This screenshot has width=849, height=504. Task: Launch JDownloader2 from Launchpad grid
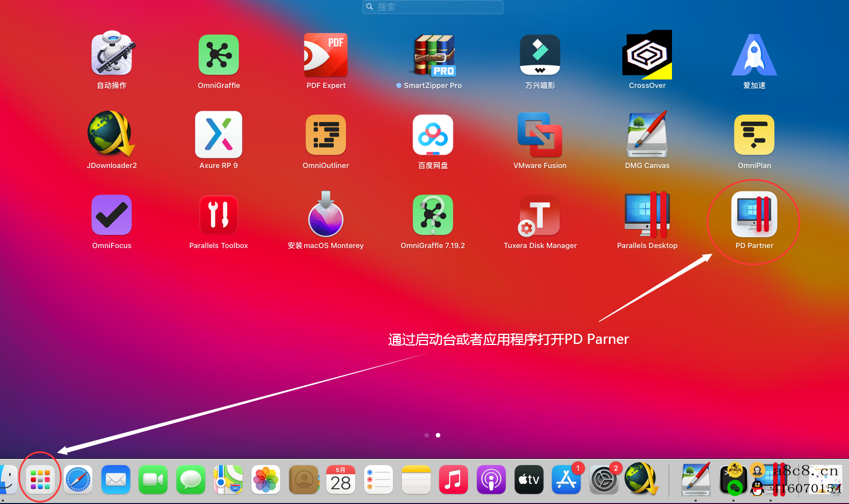(112, 134)
